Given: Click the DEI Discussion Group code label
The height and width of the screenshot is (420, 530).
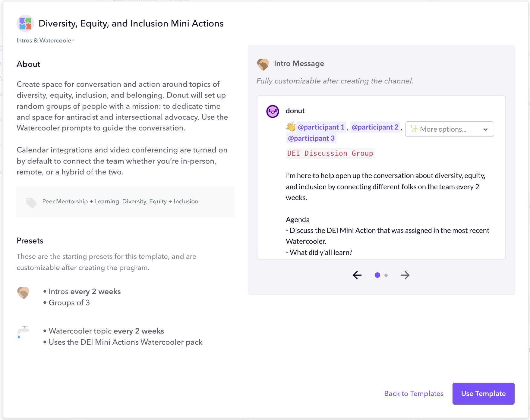Looking at the screenshot, I should 330,153.
